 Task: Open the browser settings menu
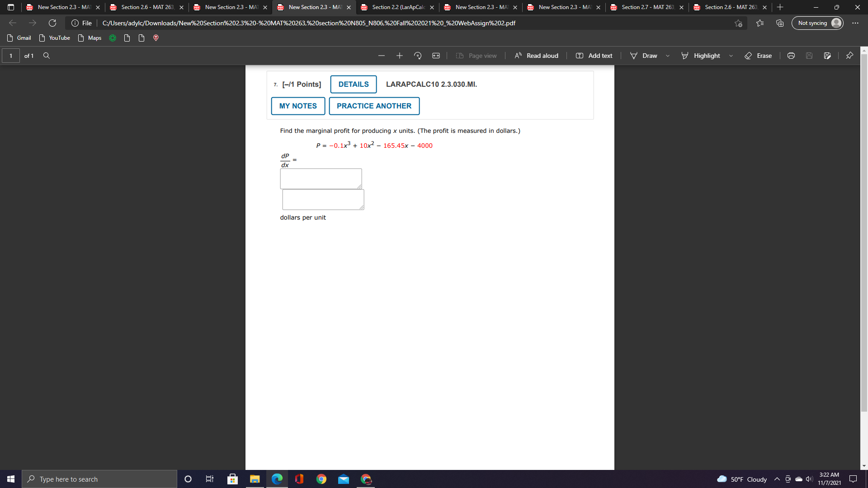click(855, 23)
